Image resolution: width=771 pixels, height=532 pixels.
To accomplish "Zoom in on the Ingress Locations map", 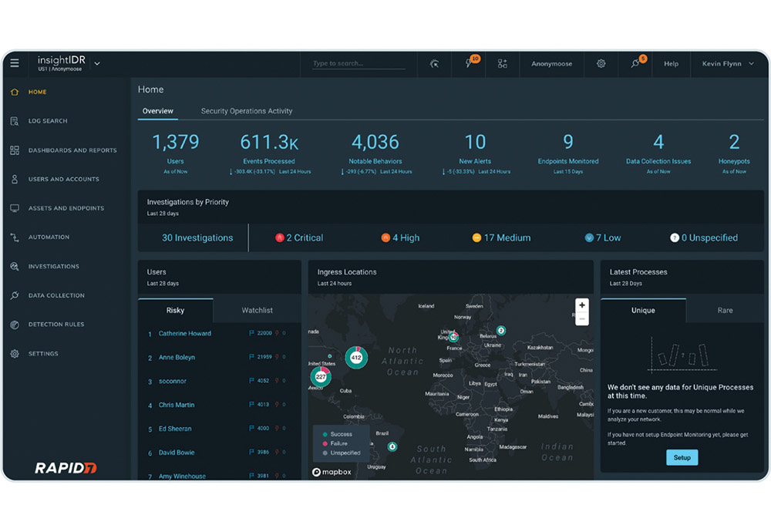I will pos(581,305).
